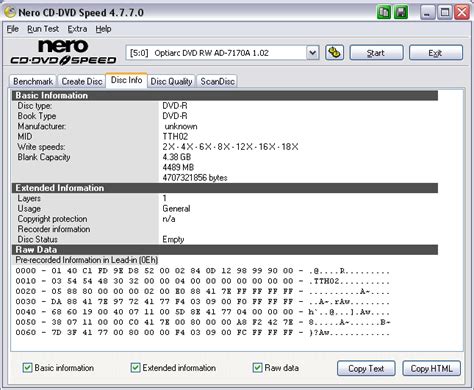The width and height of the screenshot is (474, 390).
Task: Open the drive selection dropdown arrow
Action: 312,53
